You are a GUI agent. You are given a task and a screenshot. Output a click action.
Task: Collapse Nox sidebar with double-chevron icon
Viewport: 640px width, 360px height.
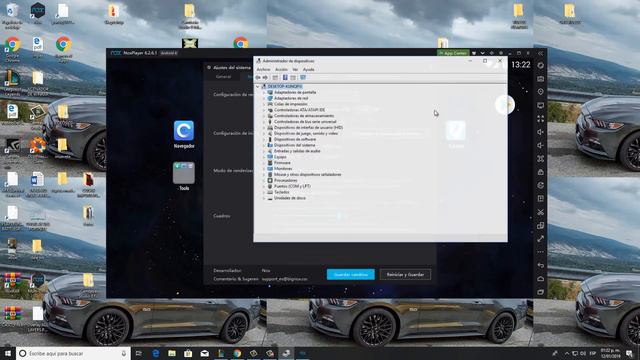pos(540,53)
